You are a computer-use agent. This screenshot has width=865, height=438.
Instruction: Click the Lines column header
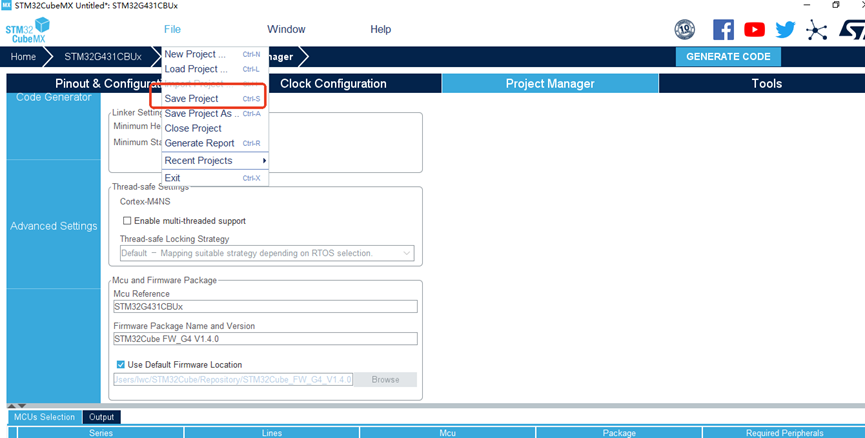272,433
